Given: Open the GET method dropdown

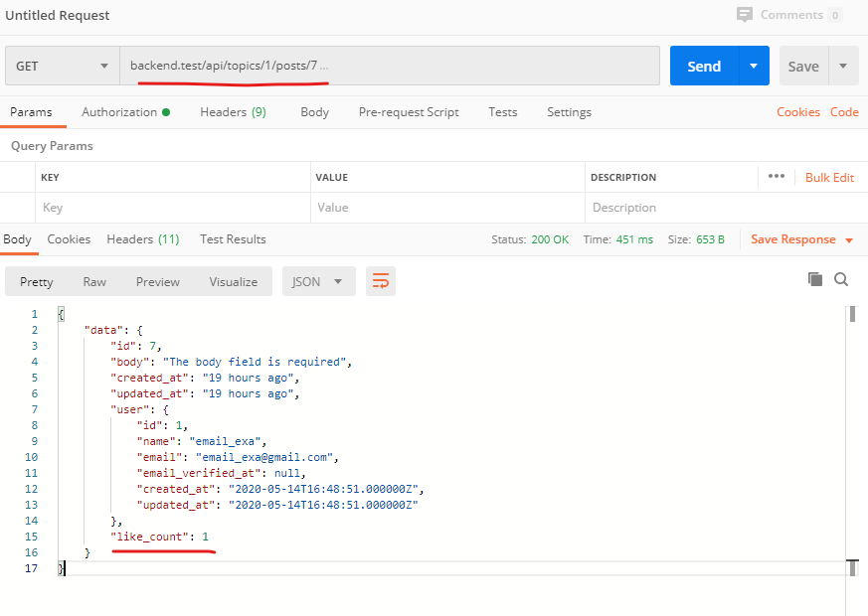Looking at the screenshot, I should click(x=62, y=66).
